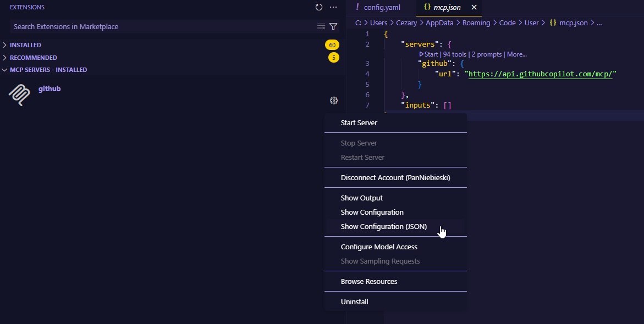This screenshot has width=644, height=324.
Task: Switch to the config.yaml tab
Action: tap(382, 7)
